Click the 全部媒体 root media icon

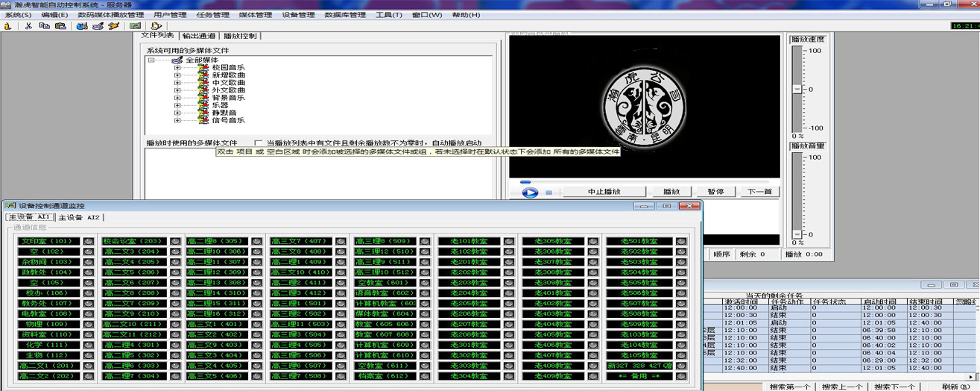coord(177,60)
